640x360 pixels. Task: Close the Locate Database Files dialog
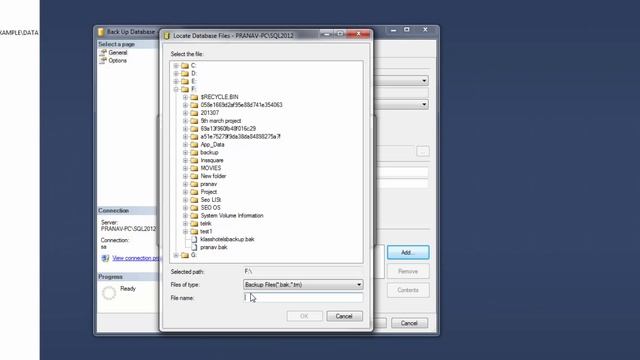tap(358, 34)
